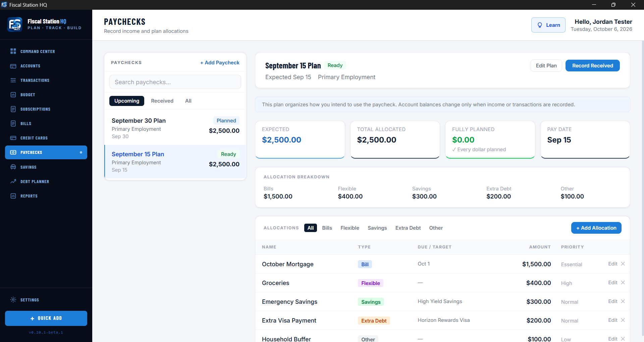Click the plus icon in Quick Add
The height and width of the screenshot is (342, 644).
click(x=32, y=319)
